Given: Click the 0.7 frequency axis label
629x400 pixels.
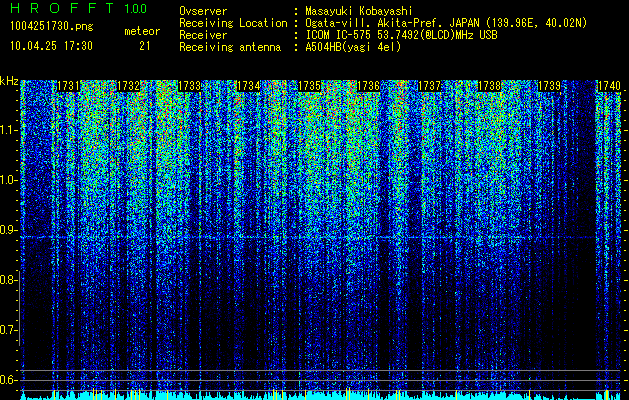Looking at the screenshot, I should tap(8, 330).
